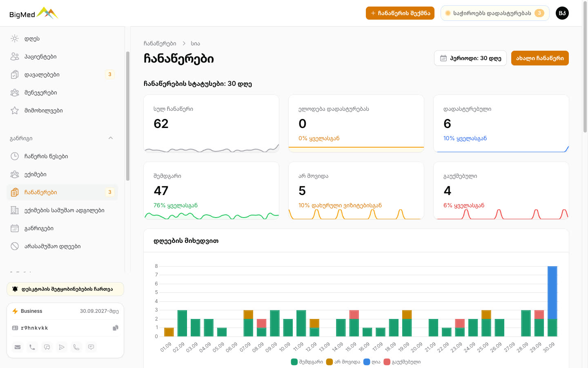Go to პაციენტები via its people icon
Image resolution: width=588 pixels, height=368 pixels.
click(x=15, y=56)
